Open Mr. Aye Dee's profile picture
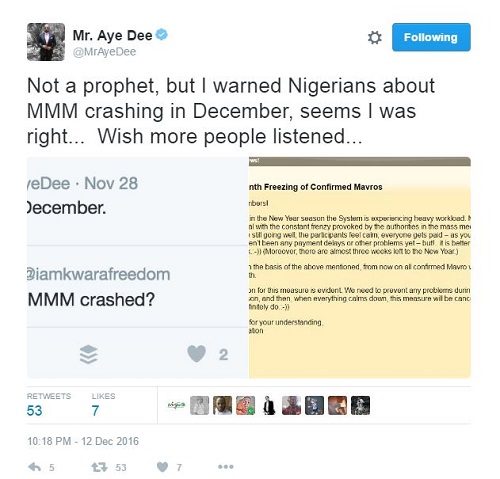This screenshot has width=500, height=479. tap(46, 42)
